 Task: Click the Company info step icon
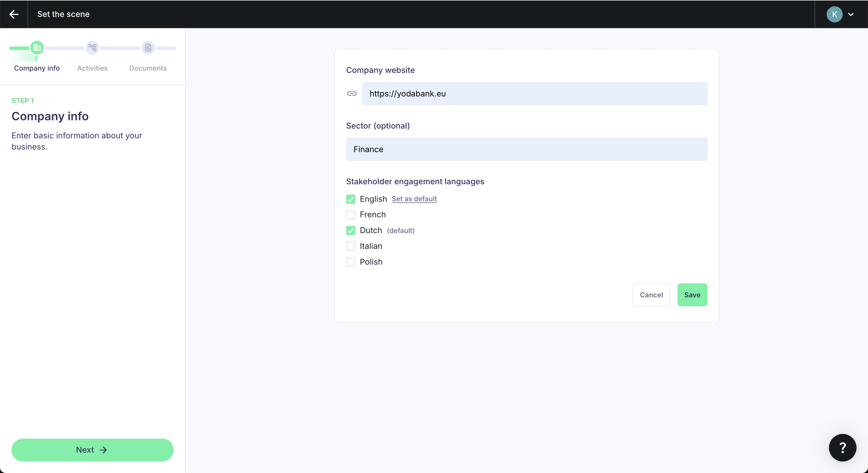[x=37, y=48]
